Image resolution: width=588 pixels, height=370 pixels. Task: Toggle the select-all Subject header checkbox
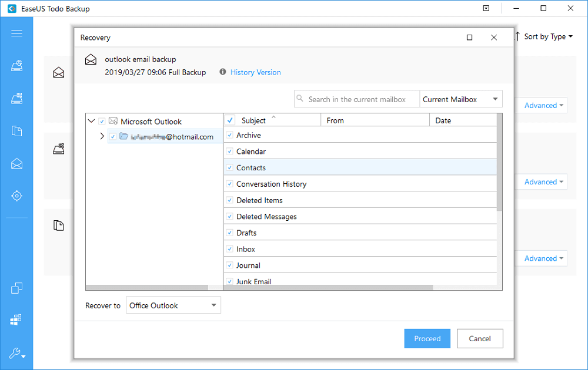point(230,120)
